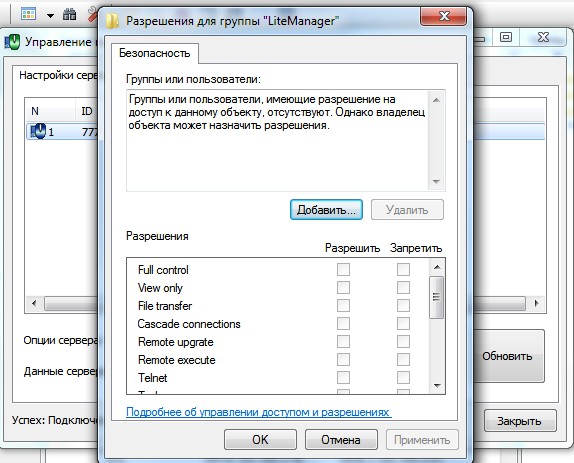Allow Remote execute permission checkbox
The image size is (574, 463).
click(343, 359)
